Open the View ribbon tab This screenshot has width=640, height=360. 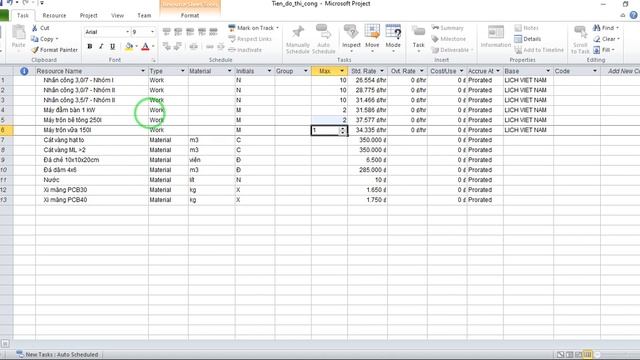coord(118,16)
